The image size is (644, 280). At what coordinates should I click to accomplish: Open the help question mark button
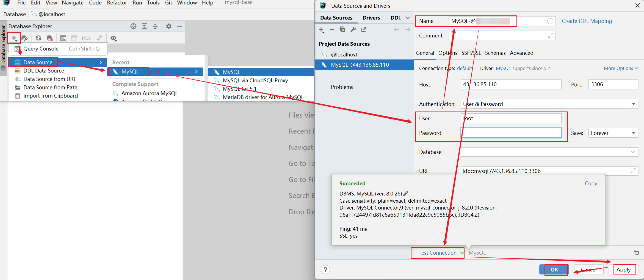click(325, 270)
